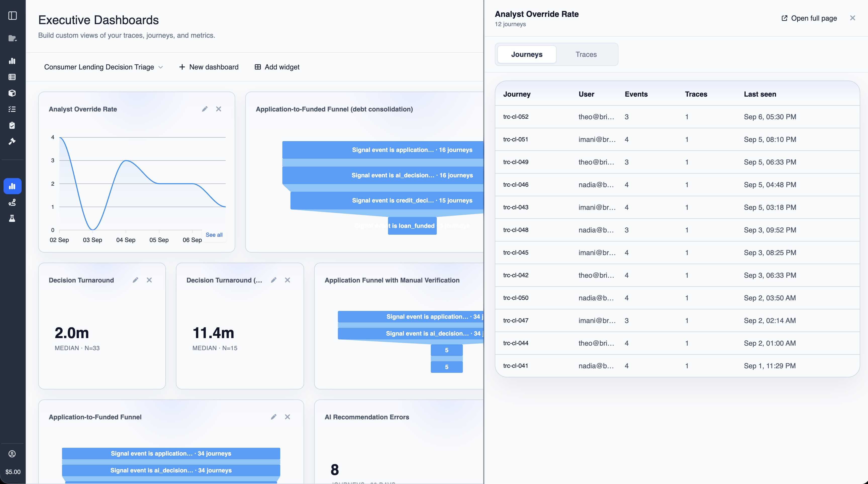Viewport: 868px width, 484px height.
Task: Click the loan_funded funnel bar
Action: point(412,226)
